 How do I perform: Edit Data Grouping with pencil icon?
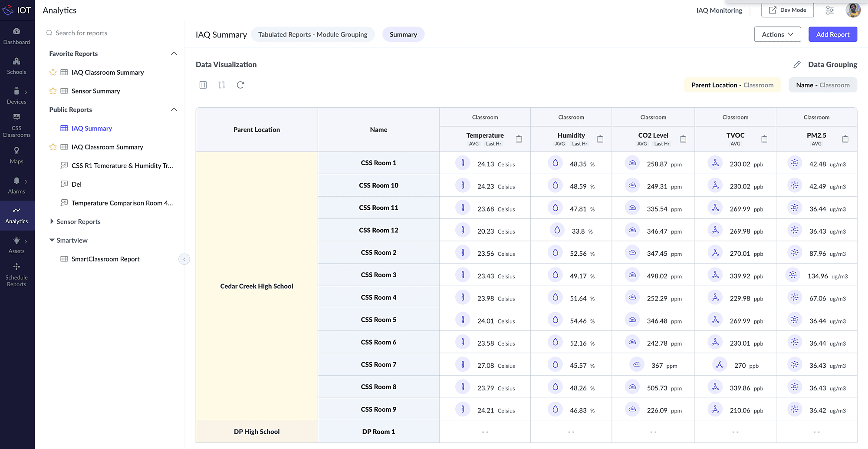[x=797, y=65]
